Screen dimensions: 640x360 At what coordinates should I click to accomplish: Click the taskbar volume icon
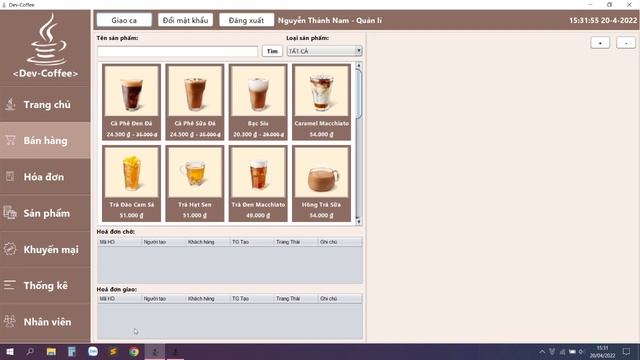[x=581, y=352]
